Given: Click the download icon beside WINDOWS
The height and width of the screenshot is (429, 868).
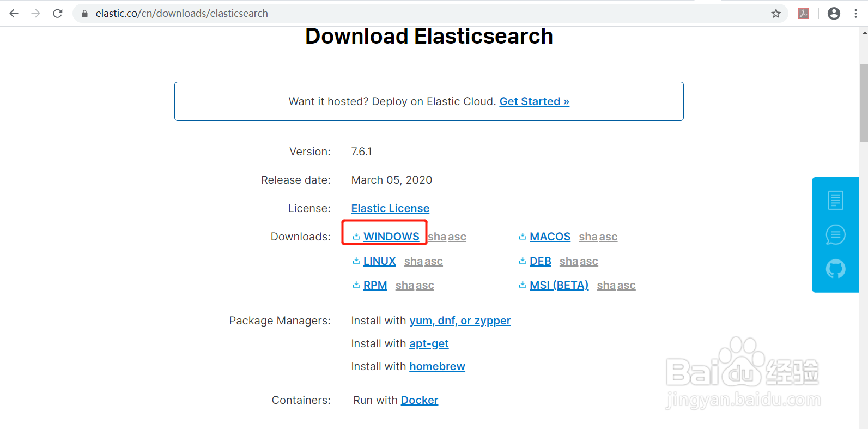Looking at the screenshot, I should pos(356,237).
